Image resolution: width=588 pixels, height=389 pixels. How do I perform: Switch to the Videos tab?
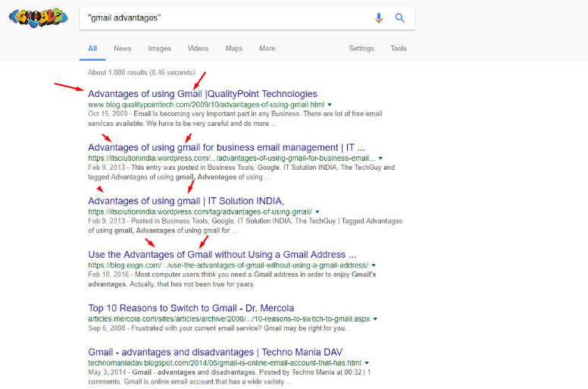point(198,49)
